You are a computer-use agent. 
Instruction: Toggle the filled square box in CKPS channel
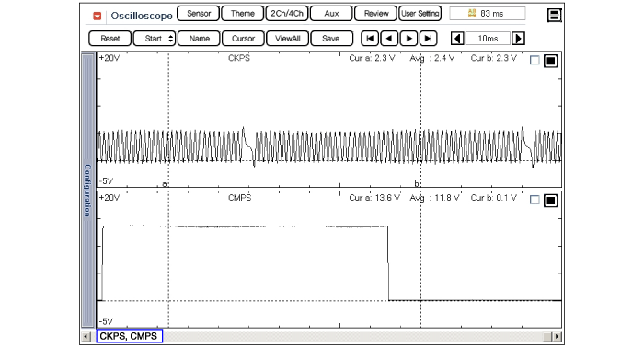coord(550,61)
